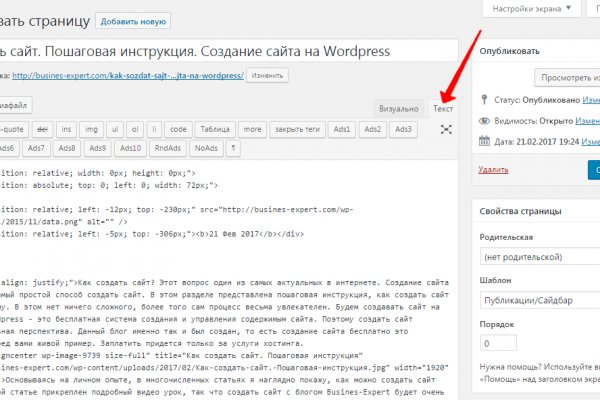Click the 'NoAds' toolbar button
This screenshot has width=600, height=400.
pyautogui.click(x=206, y=148)
